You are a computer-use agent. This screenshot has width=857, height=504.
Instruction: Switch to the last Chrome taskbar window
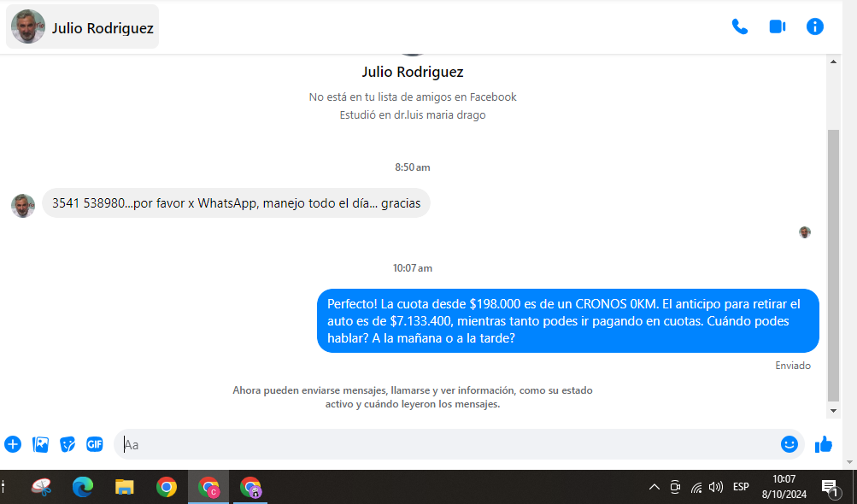(250, 487)
